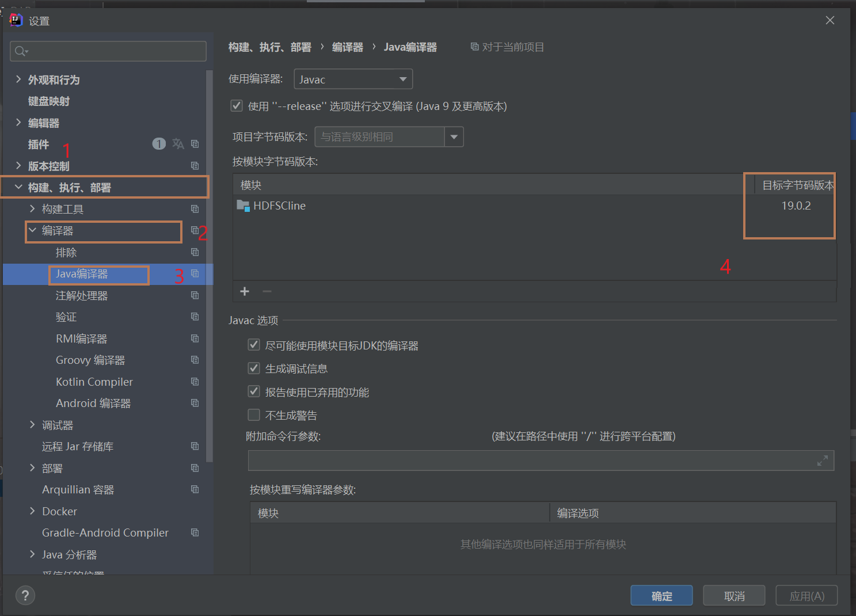Close the 设置 dialog window
Image resolution: width=856 pixels, height=616 pixels.
pyautogui.click(x=830, y=20)
